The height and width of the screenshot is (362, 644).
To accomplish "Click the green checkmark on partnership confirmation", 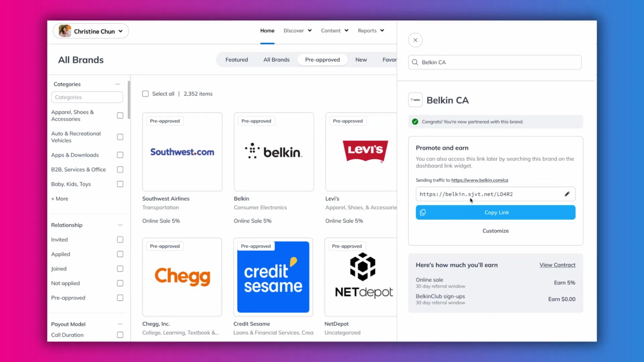I will point(415,122).
